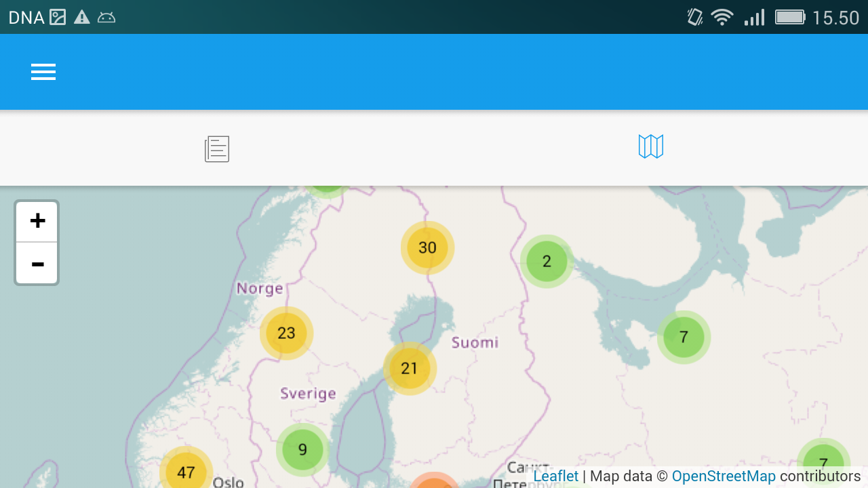Tap the 'DNA' carrier name
The image size is (868, 488).
[26, 18]
